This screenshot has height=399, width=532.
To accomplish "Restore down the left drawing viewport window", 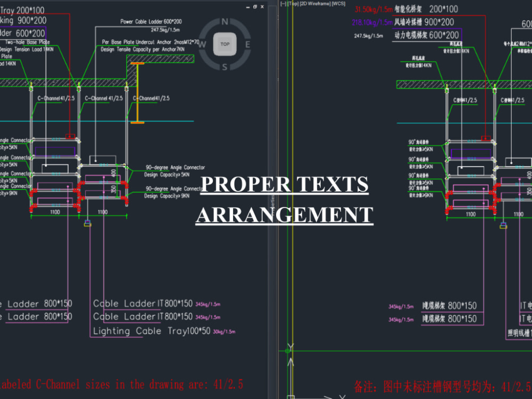I will [x=255, y=7].
